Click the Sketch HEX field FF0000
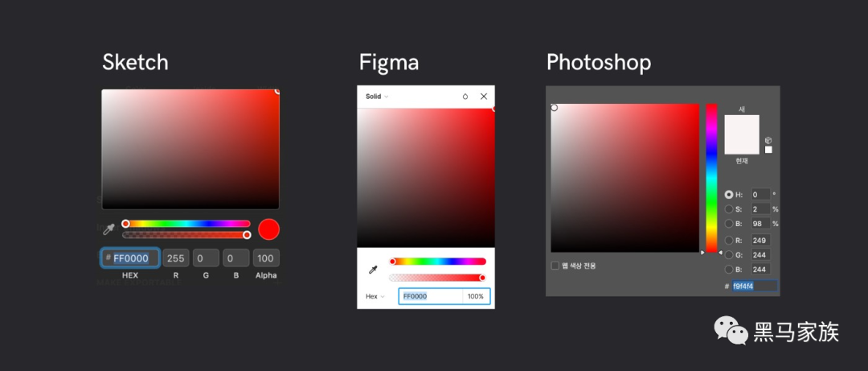The image size is (868, 371). (x=131, y=258)
